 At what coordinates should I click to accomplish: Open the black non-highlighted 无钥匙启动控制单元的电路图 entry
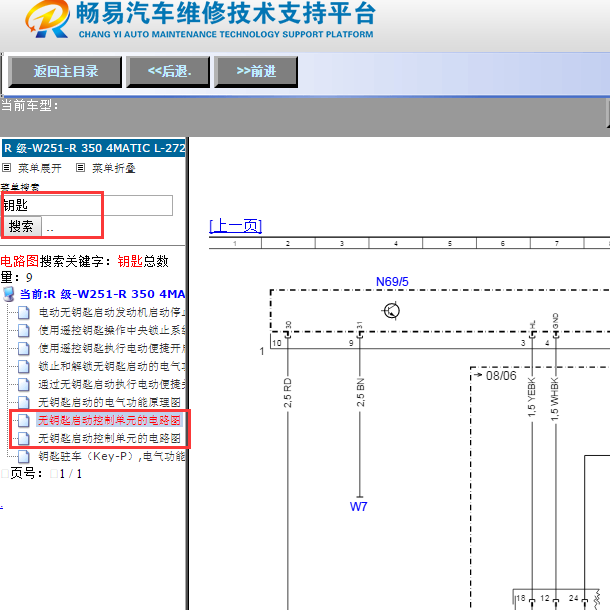109,438
